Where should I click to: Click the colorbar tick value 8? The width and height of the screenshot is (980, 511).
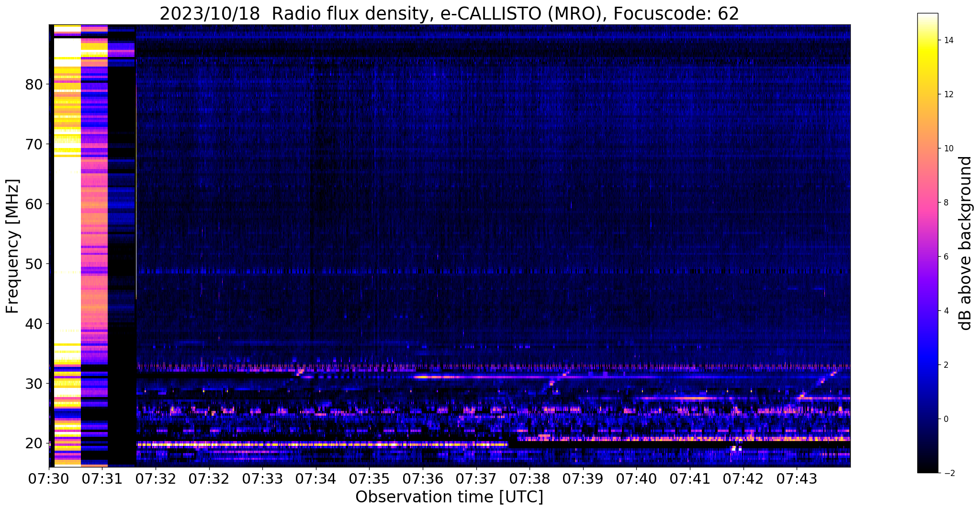(946, 203)
